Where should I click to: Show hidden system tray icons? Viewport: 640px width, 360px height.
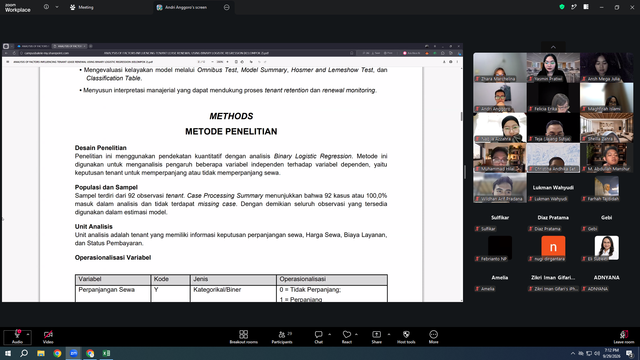pos(573,353)
